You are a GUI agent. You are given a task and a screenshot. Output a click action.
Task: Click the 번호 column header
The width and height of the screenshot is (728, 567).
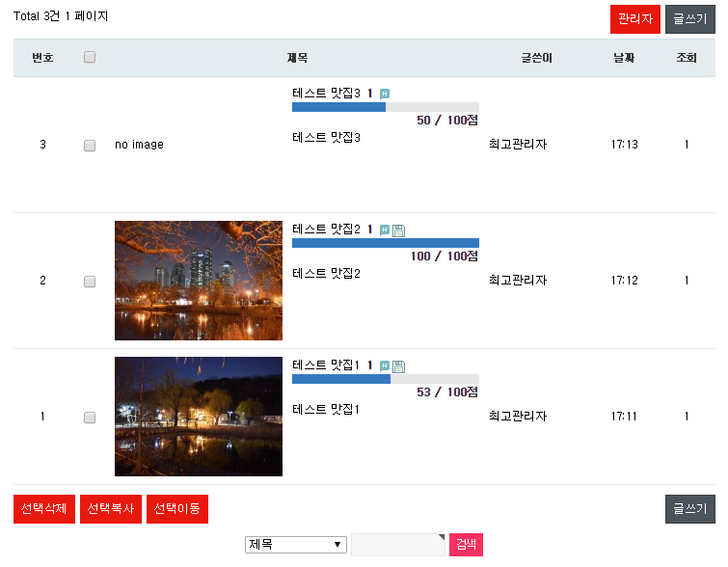(x=42, y=58)
